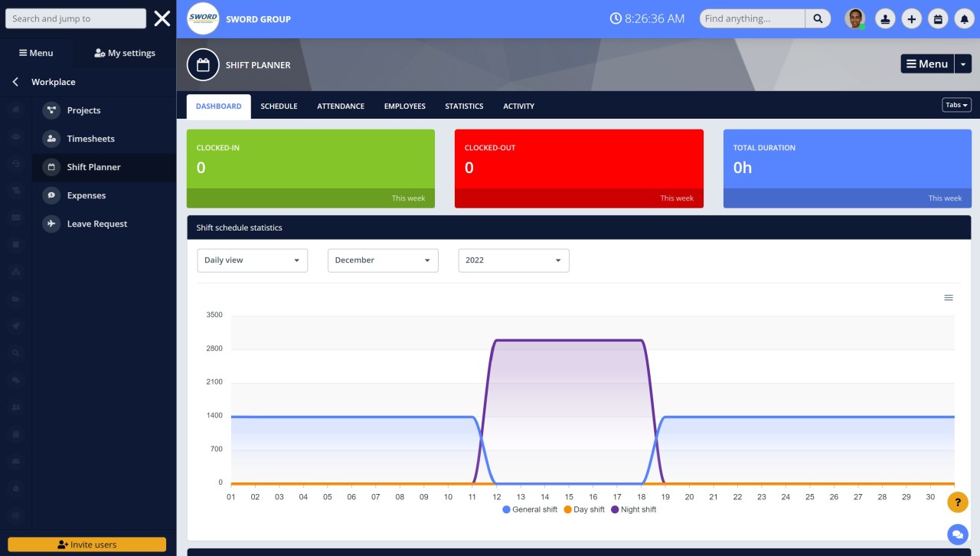Image resolution: width=980 pixels, height=556 pixels.
Task: Open the 2022 year dropdown
Action: (513, 260)
